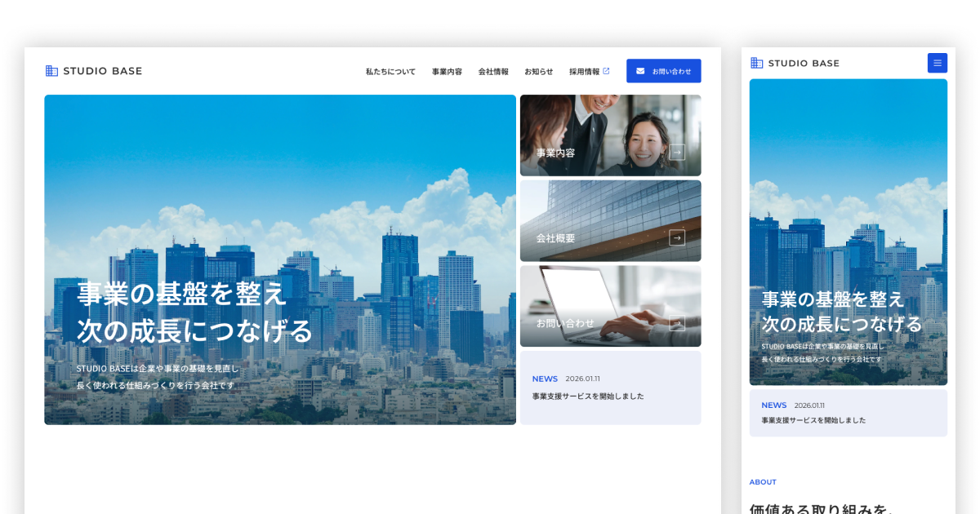Image resolution: width=980 pixels, height=514 pixels.
Task: Open the hamburger menu on mobile view
Action: click(x=937, y=63)
